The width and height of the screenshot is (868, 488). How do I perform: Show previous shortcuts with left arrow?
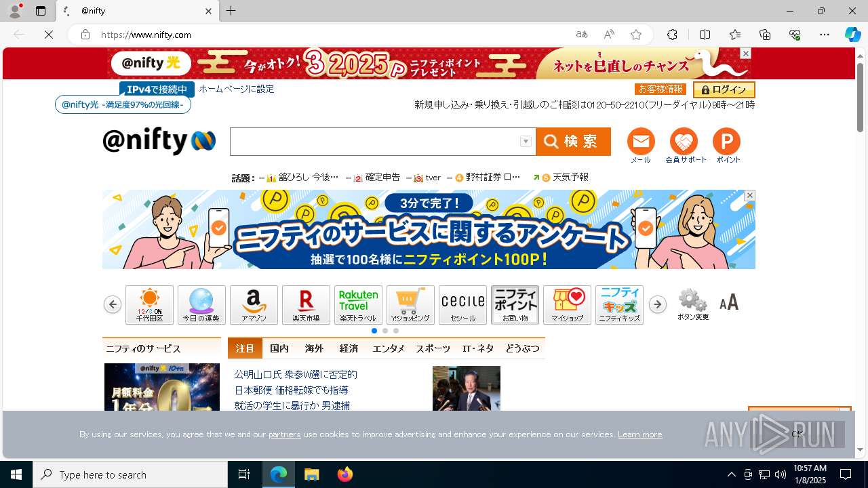113,304
